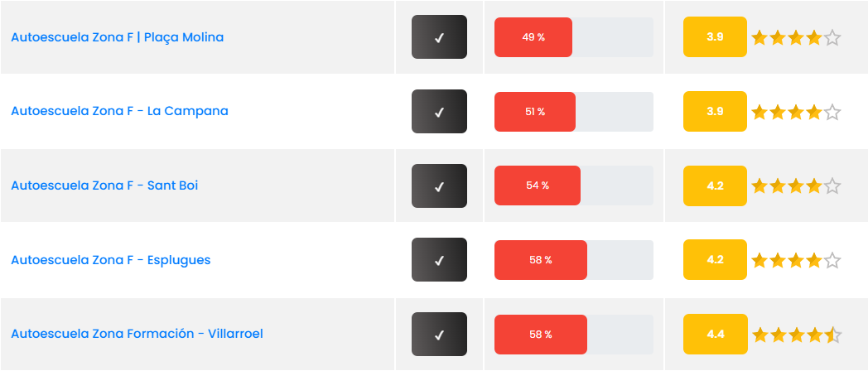Open Autoescuela Zona F - Esplugues link
The image size is (868, 371).
click(110, 260)
